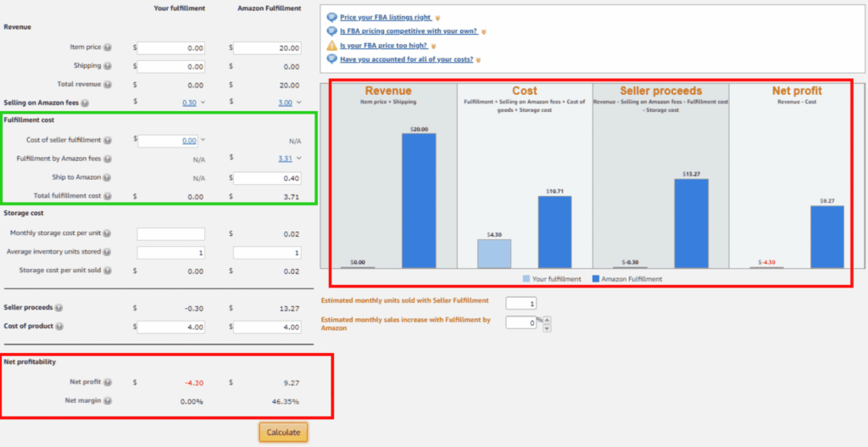Screen dimensions: 868x447
Task: Click the 0.30 selling fees link
Action: tap(189, 103)
